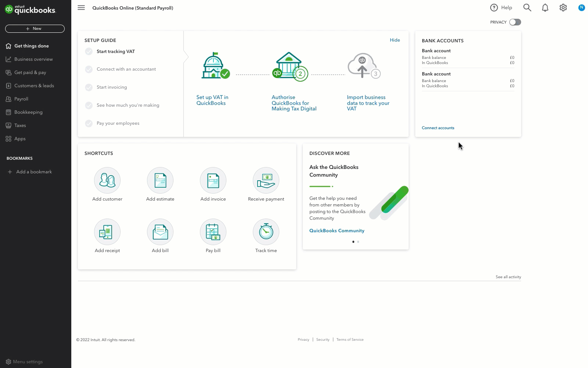
Task: Click Import business data to track VAT
Action: tap(368, 103)
